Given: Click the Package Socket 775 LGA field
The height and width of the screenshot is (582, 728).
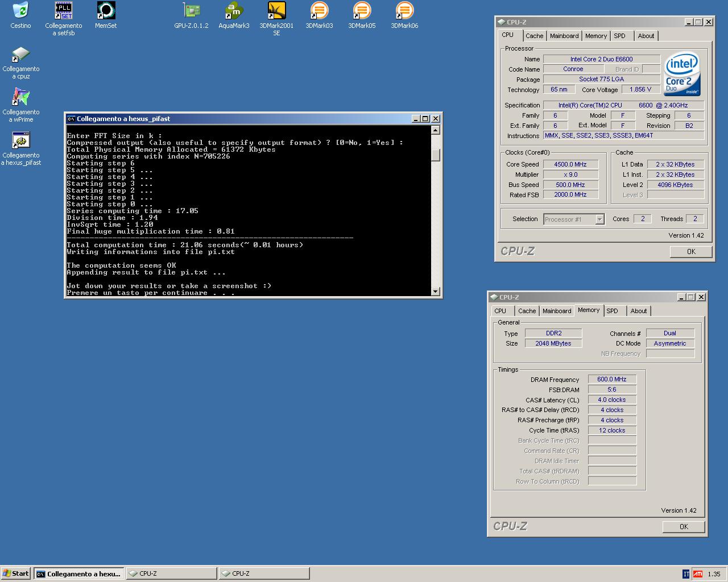Looking at the screenshot, I should [602, 79].
